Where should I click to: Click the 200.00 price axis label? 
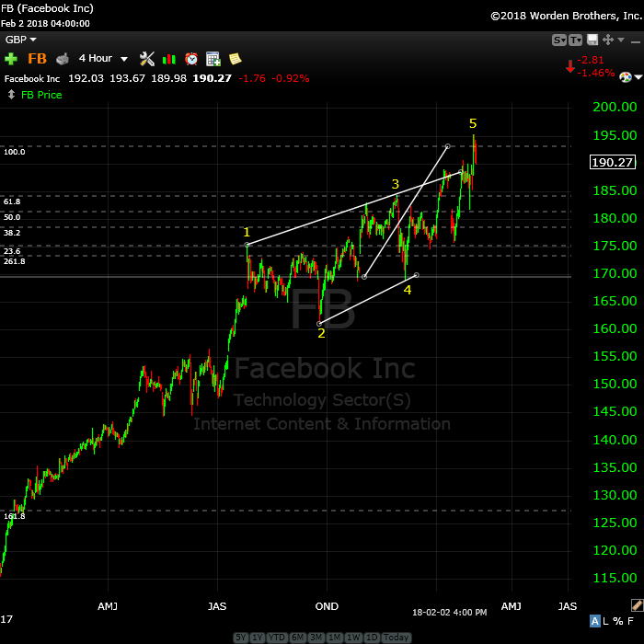(x=615, y=108)
